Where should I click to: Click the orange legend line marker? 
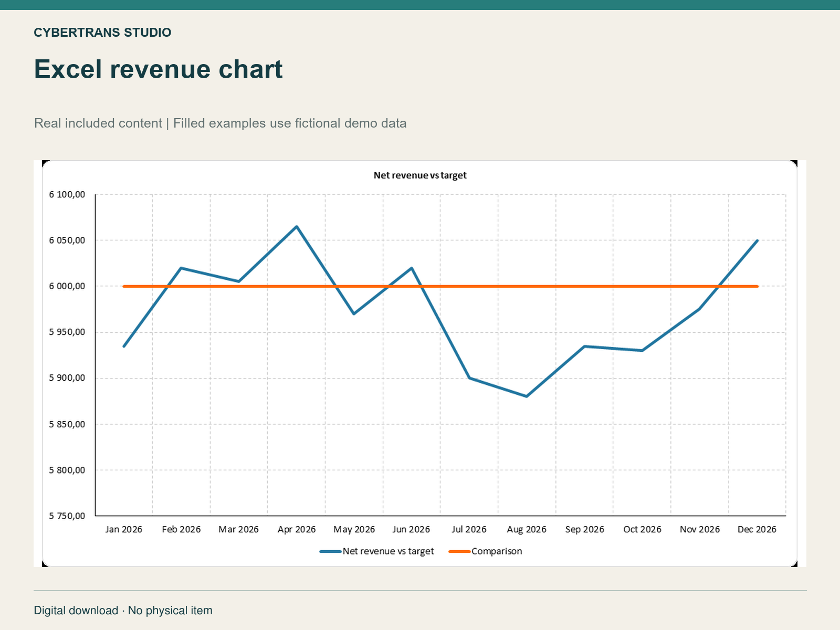[460, 552]
